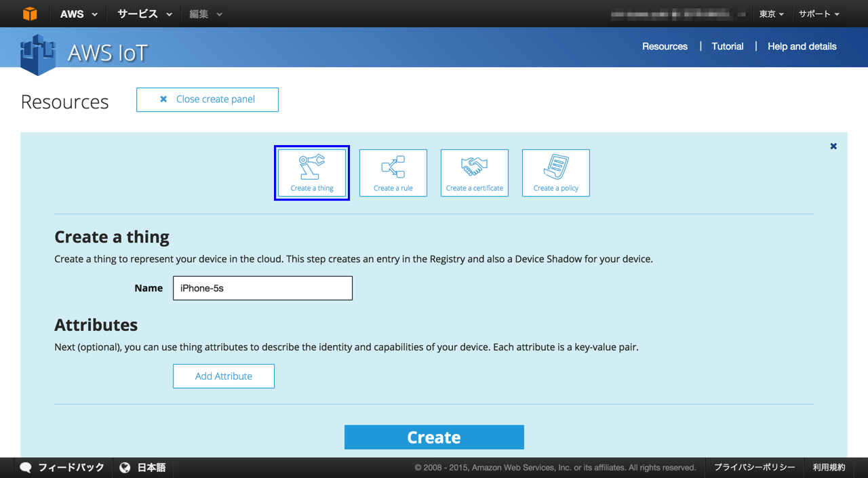
Task: Click Add Attribute
Action: point(223,376)
